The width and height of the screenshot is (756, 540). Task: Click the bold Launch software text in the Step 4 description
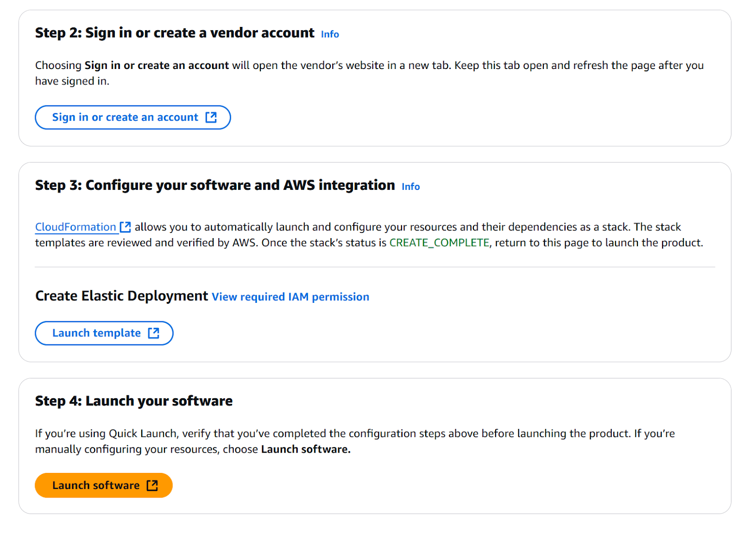(x=305, y=449)
